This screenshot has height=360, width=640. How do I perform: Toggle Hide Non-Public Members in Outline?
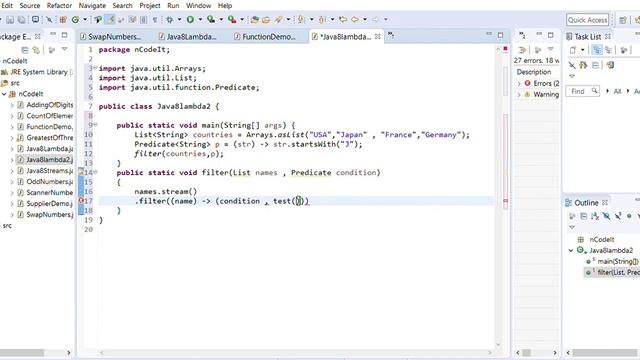(x=629, y=216)
